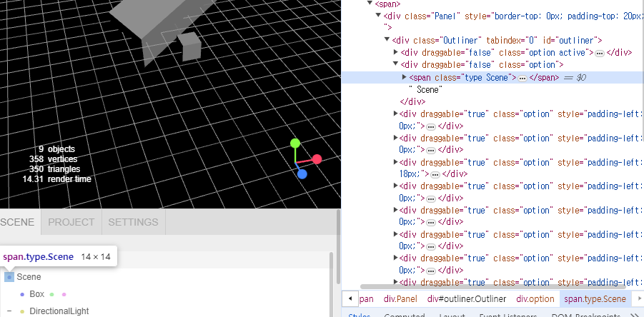Click the ellipsis inside span type Scene
This screenshot has width=644, height=317.
(522, 78)
